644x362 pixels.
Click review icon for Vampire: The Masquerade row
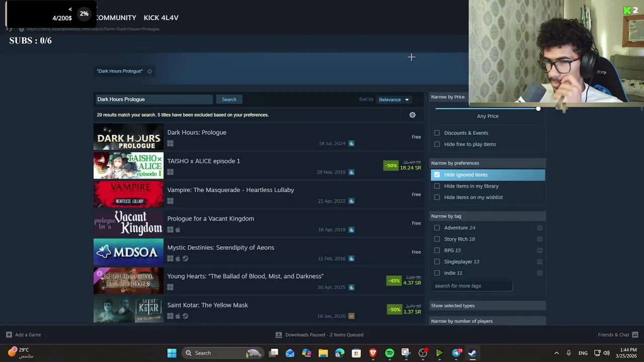tap(351, 201)
